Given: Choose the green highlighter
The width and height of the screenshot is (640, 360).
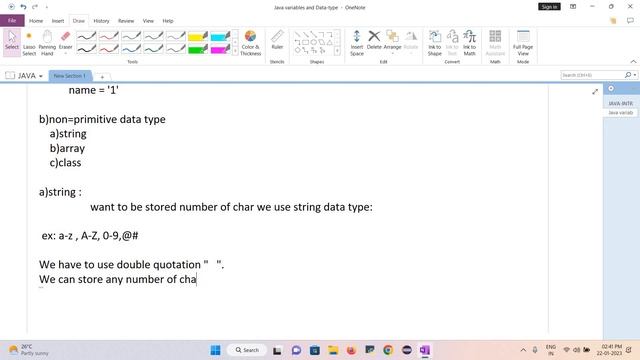Looking at the screenshot, I should [198, 49].
